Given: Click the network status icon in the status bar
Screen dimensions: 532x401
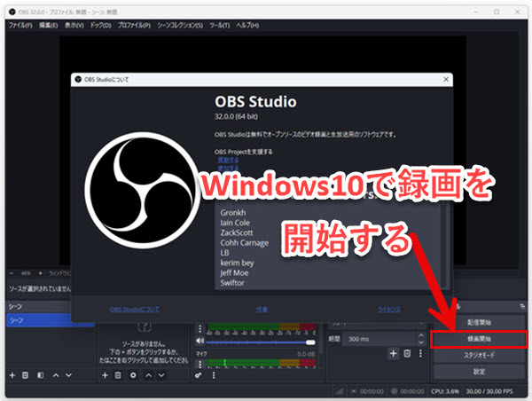Looking at the screenshot, I should tap(340, 391).
